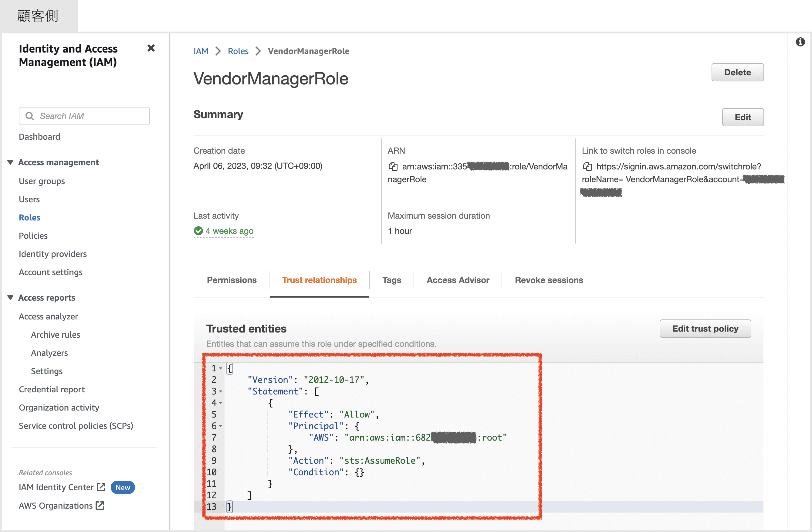Open the Access Advisor tab
This screenshot has height=532, width=812.
click(458, 280)
